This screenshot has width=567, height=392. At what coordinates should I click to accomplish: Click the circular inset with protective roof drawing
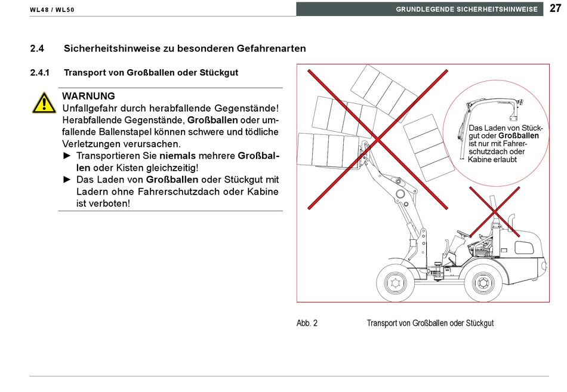click(x=496, y=133)
